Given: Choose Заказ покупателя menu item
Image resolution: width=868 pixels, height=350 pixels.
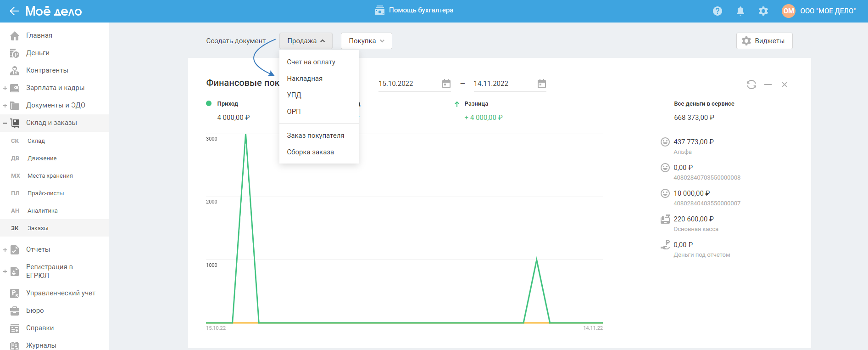Looking at the screenshot, I should coord(315,135).
